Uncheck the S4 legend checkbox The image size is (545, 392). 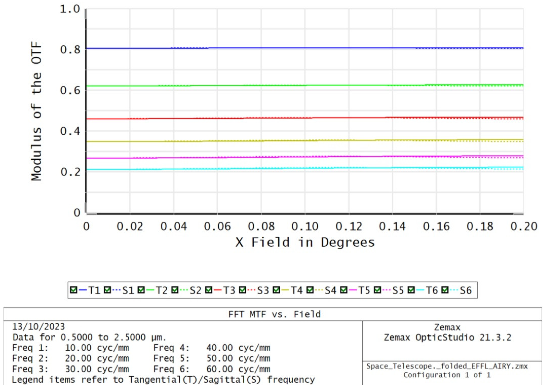pos(310,290)
